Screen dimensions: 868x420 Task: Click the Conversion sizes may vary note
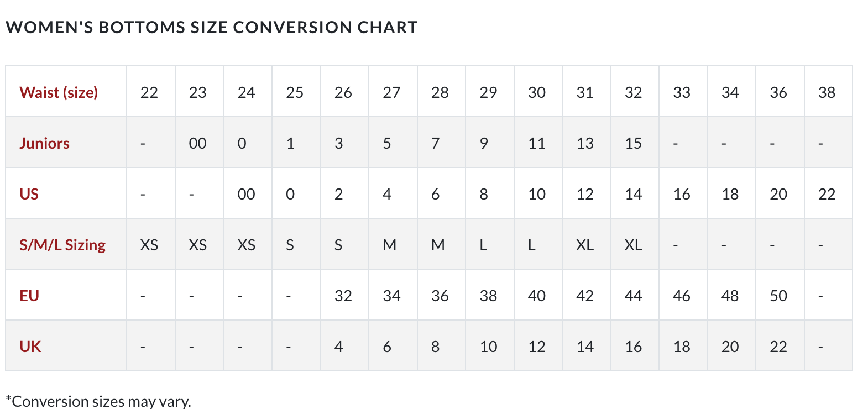click(x=98, y=401)
